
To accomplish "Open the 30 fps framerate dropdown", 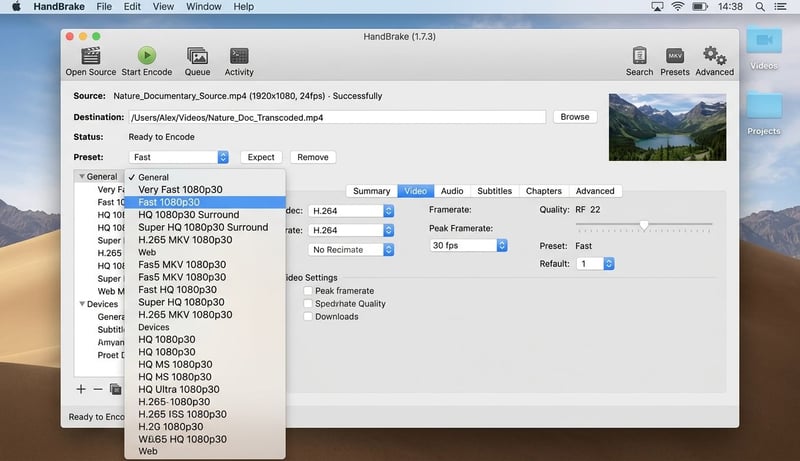I will pos(468,245).
